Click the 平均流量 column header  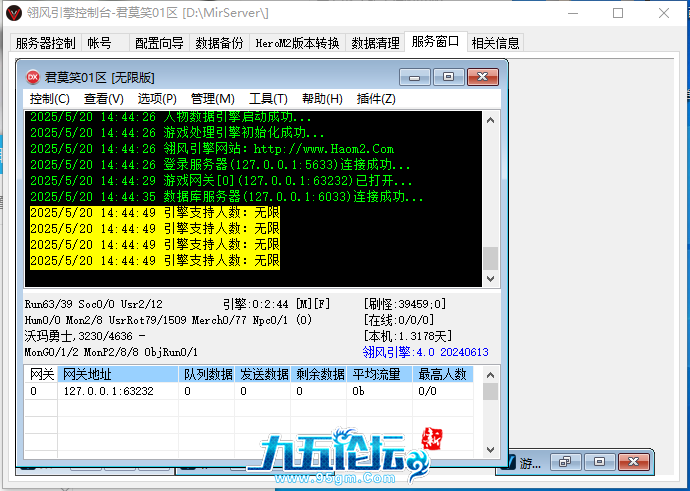coord(379,374)
